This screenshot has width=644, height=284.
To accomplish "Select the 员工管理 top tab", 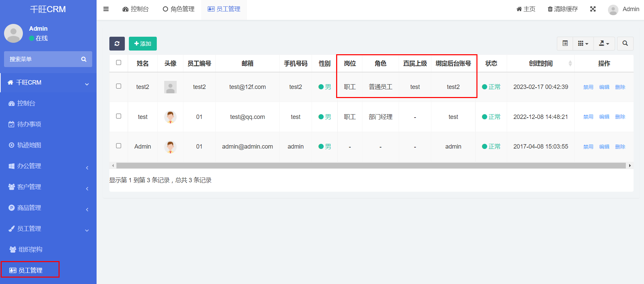I will 224,9.
